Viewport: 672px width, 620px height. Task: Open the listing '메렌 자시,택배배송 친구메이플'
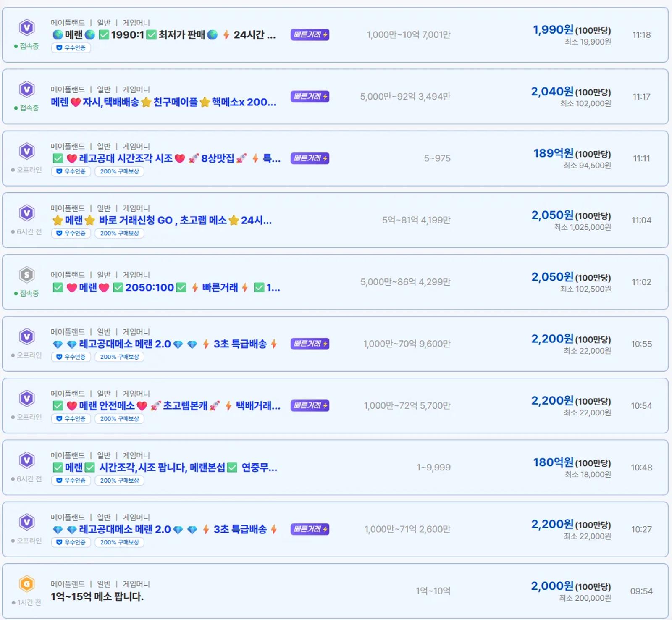[x=164, y=102]
